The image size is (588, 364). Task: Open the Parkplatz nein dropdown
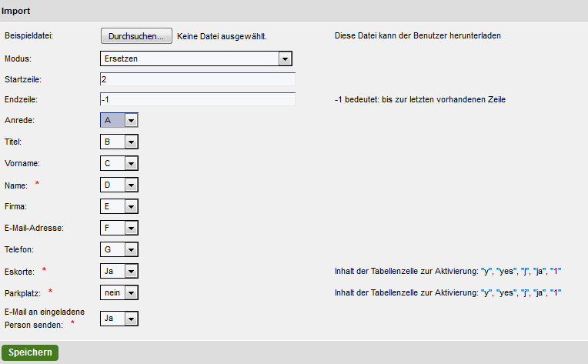point(119,292)
